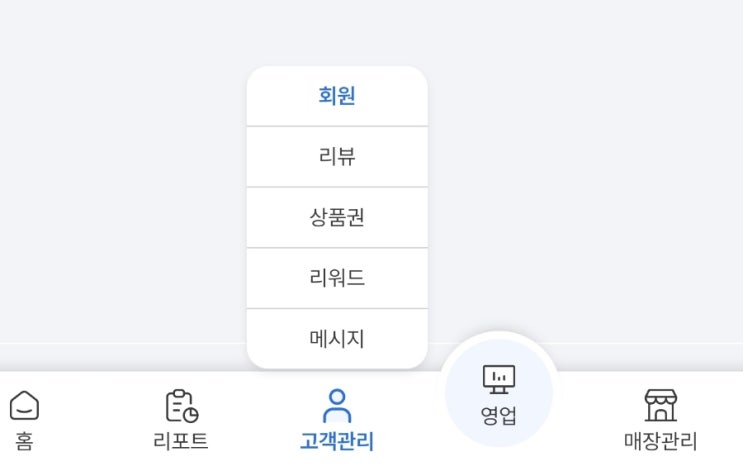
Task: Click blank gray space right of popup
Action: (590, 200)
